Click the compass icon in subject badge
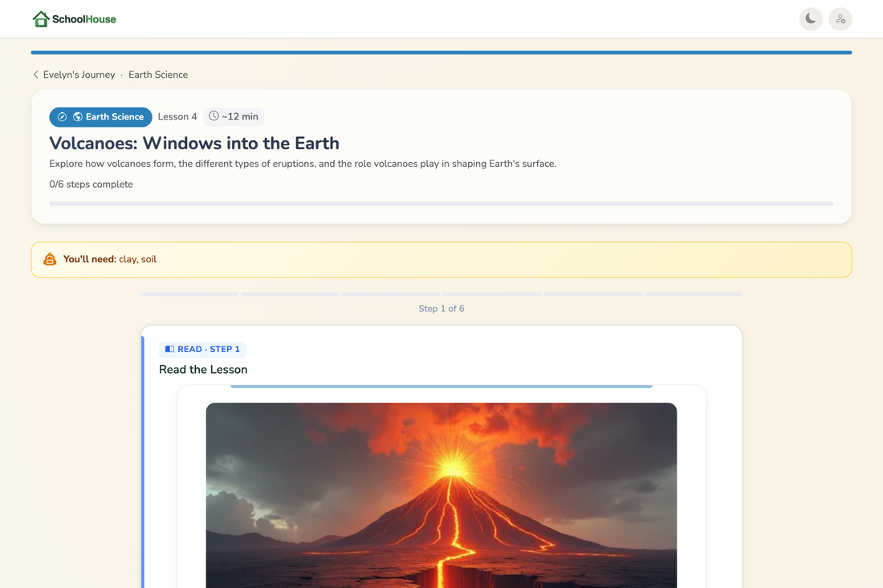883x588 pixels. [63, 117]
